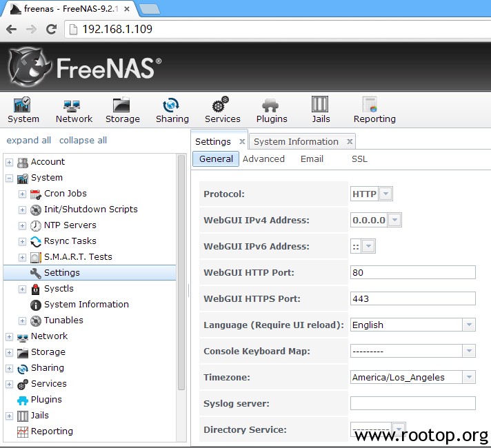Select Sharing in the navigation tree

[x=48, y=368]
